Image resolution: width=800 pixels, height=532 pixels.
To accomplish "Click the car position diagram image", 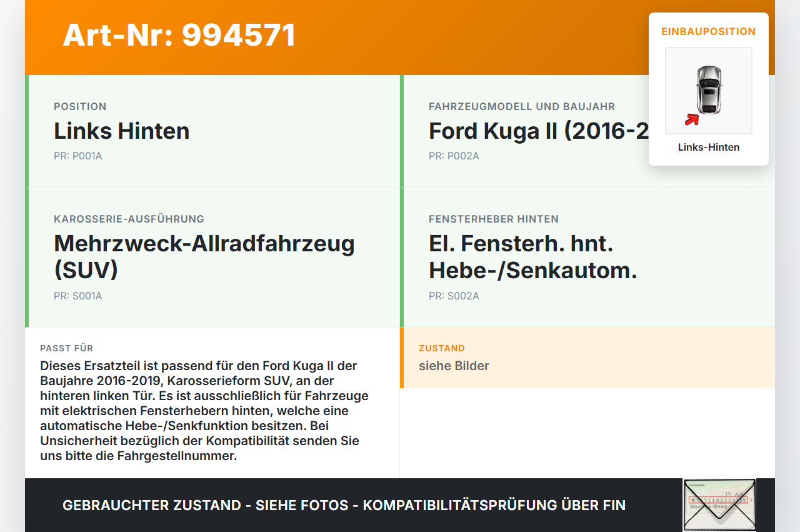I will point(709,91).
